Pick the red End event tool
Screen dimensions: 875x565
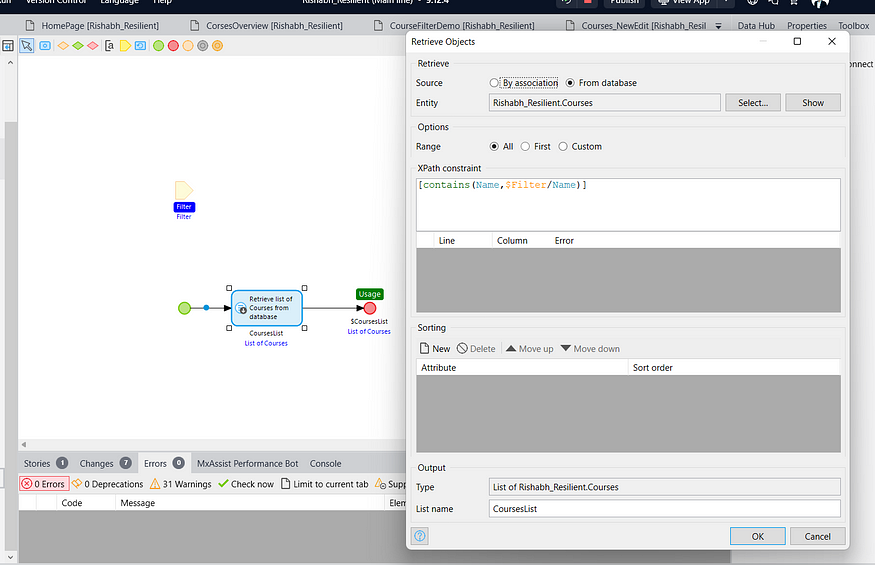point(173,46)
